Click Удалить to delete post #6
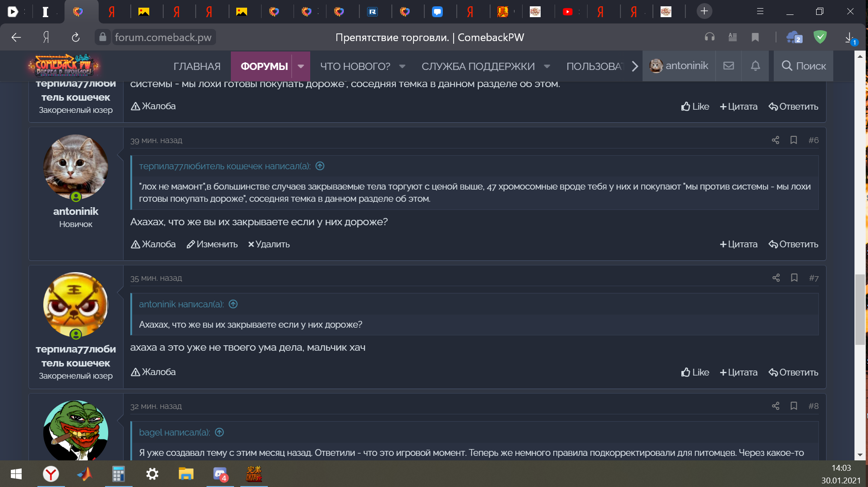This screenshot has height=487, width=868. pos(269,244)
